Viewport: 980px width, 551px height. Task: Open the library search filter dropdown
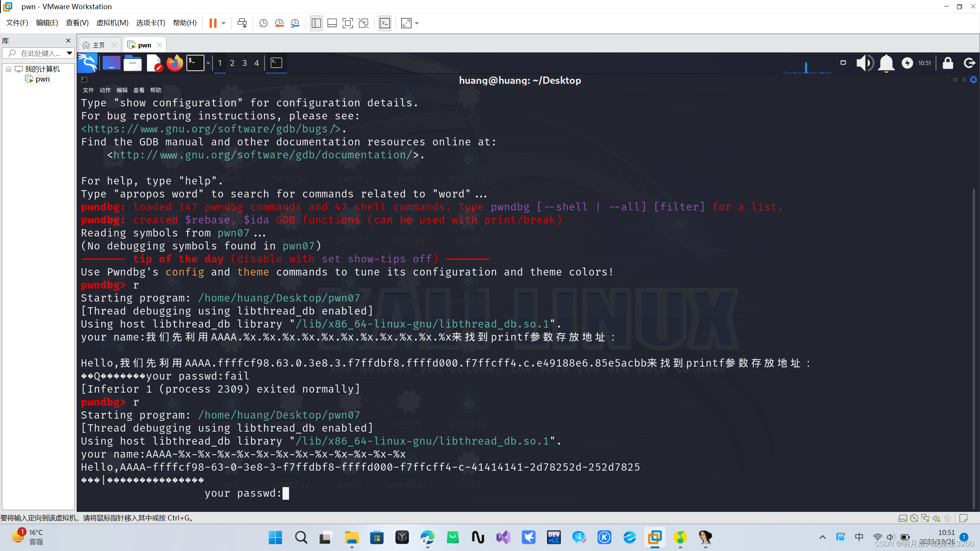(69, 53)
